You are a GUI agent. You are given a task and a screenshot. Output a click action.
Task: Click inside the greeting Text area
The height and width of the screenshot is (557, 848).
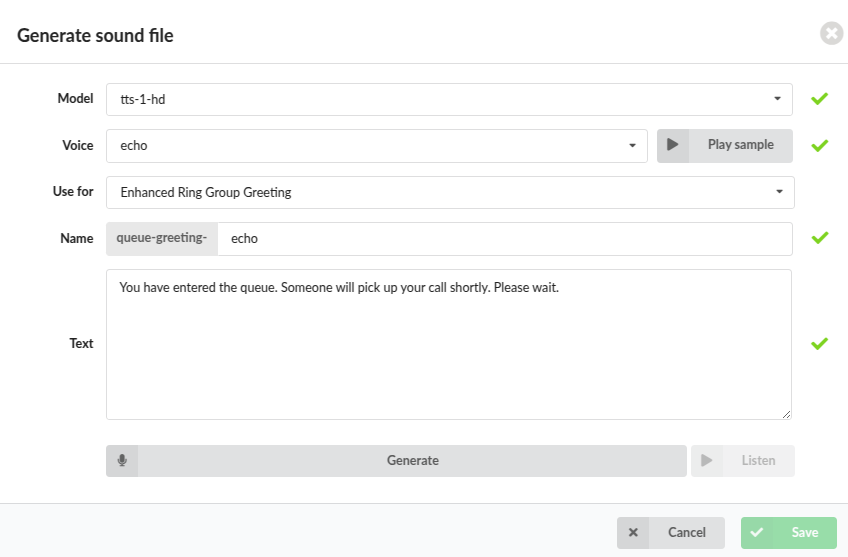[448, 350]
